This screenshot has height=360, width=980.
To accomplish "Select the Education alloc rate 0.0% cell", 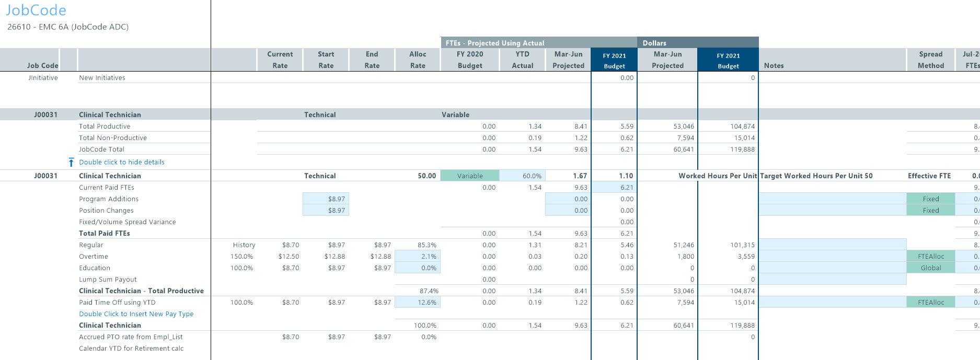I will [418, 268].
